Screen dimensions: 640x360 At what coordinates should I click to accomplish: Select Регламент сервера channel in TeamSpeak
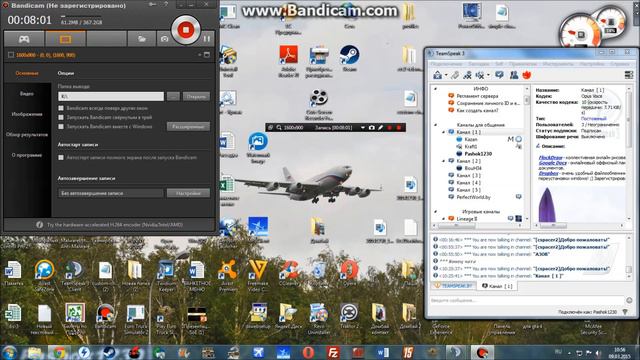click(477, 96)
